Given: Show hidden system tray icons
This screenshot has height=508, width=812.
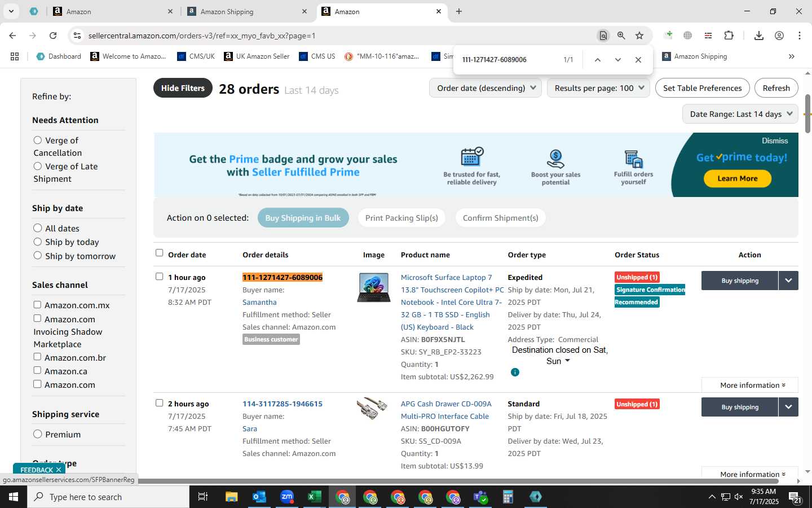Looking at the screenshot, I should tap(712, 497).
